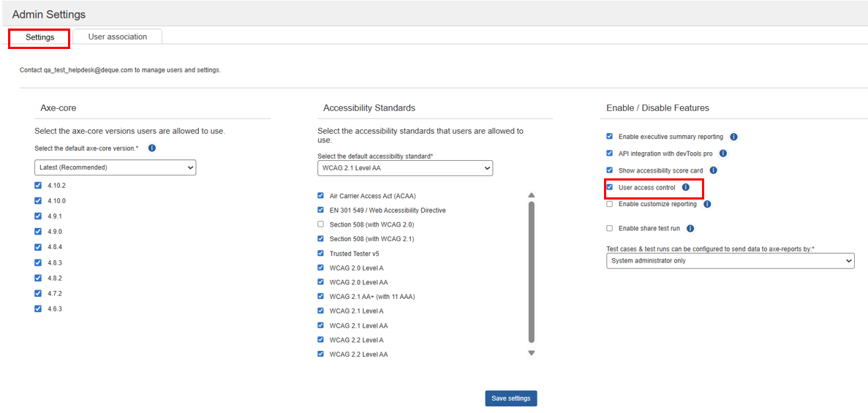Click info icon next to executive summary reporting

click(x=733, y=137)
